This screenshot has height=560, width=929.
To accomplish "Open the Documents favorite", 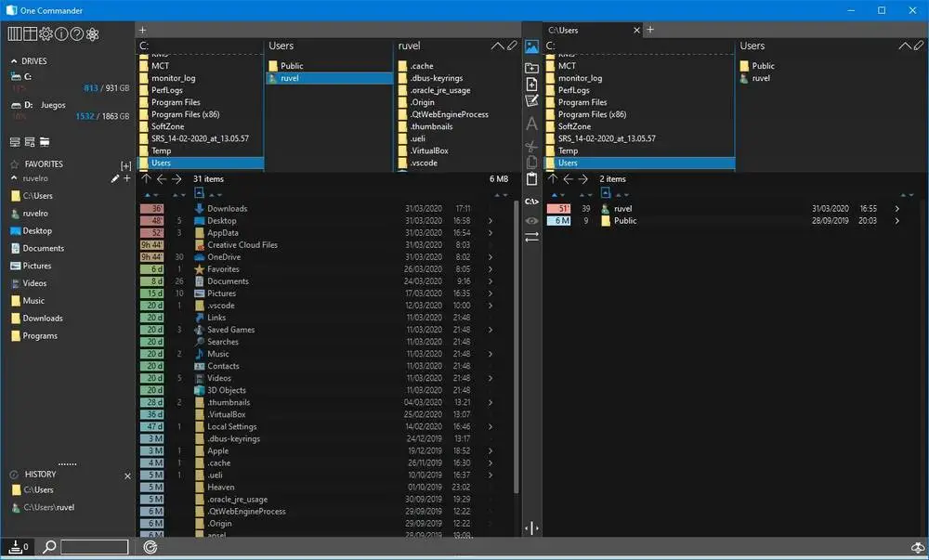I will pyautogui.click(x=43, y=248).
